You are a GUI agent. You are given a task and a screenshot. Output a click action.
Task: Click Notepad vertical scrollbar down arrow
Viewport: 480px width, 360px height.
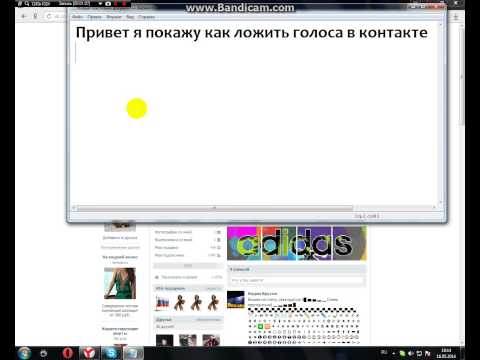coord(440,202)
